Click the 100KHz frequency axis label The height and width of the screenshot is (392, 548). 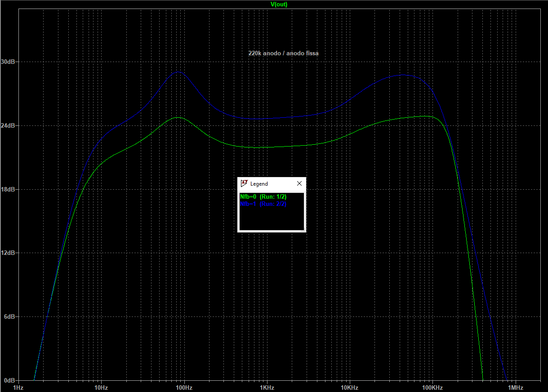coord(432,387)
